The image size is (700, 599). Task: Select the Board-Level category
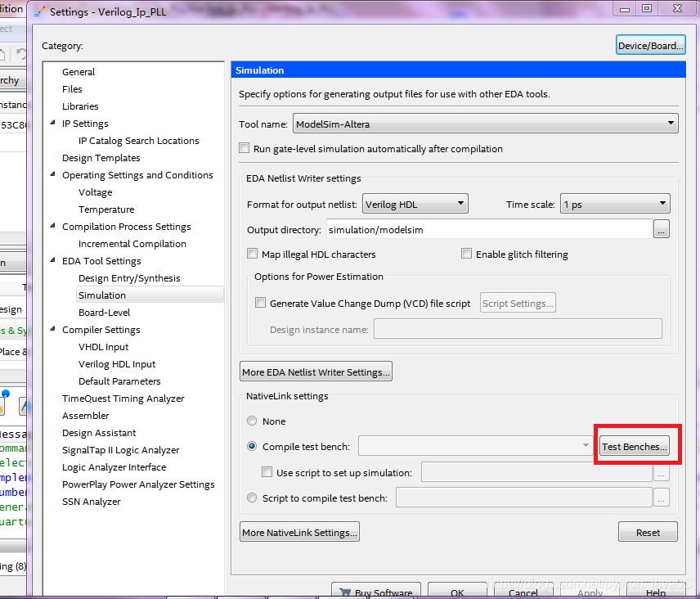click(105, 313)
